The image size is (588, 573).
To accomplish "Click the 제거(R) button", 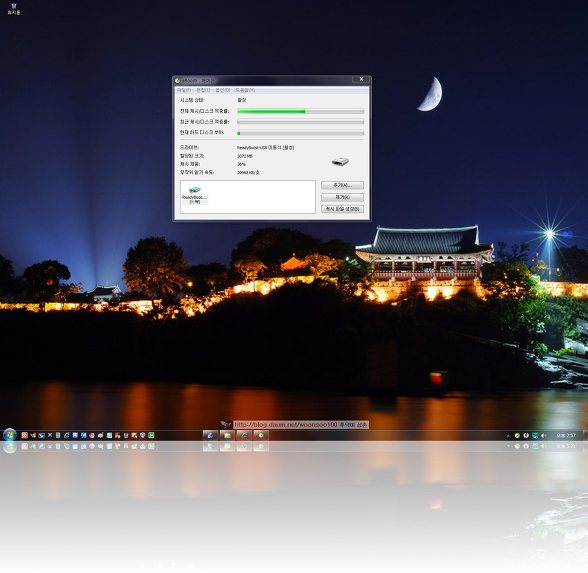I will pyautogui.click(x=342, y=197).
